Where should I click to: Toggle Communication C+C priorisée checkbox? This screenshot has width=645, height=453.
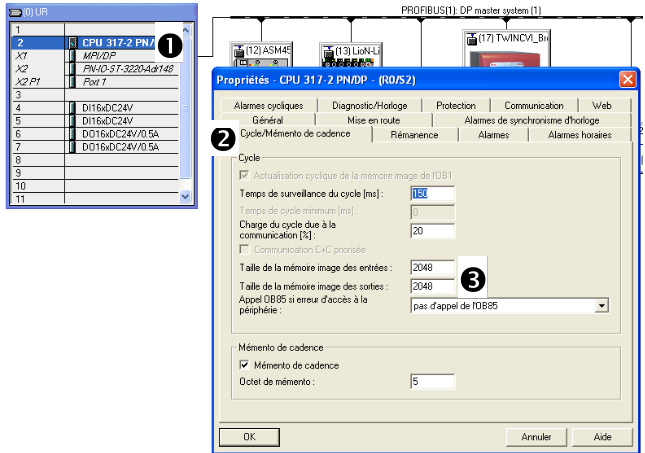245,249
